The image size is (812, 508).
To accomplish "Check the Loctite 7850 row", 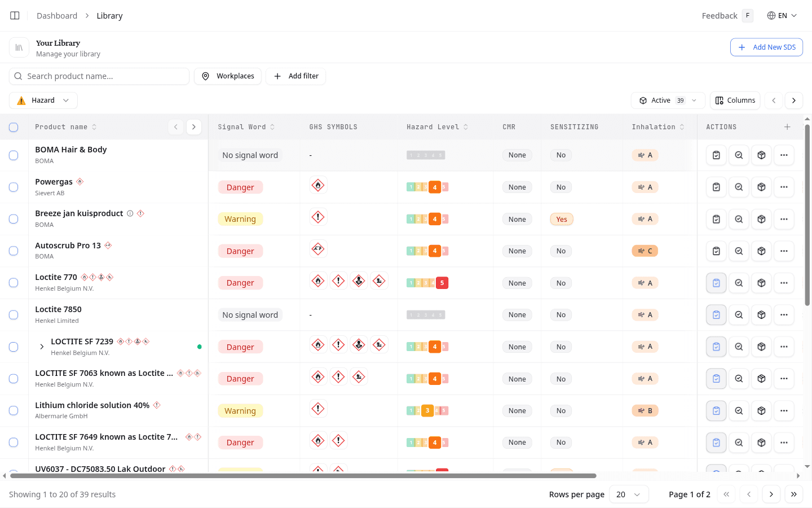I will (14, 315).
